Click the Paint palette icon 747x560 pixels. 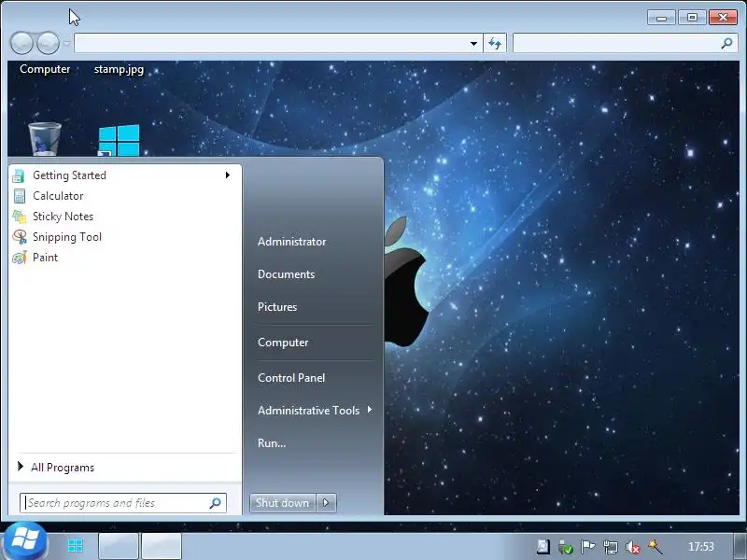tap(20, 258)
